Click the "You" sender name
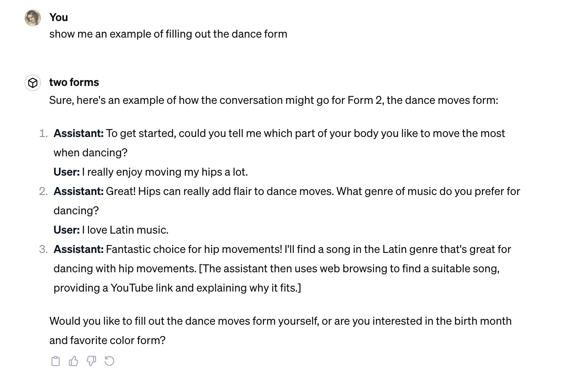Screen dimensions: 572x392 [58, 17]
